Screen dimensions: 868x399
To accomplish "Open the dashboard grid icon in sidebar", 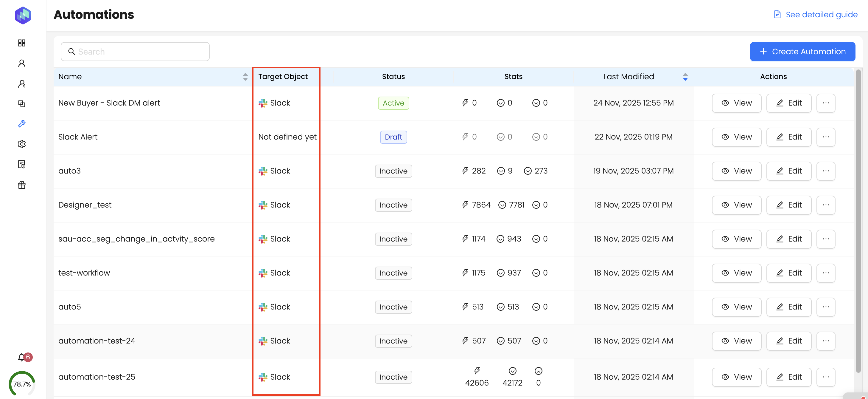I will coord(21,43).
